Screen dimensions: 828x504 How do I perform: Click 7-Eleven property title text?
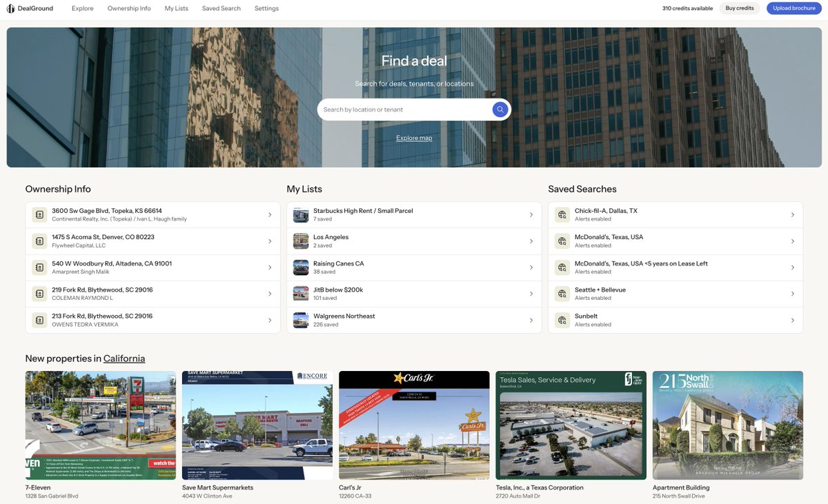38,487
